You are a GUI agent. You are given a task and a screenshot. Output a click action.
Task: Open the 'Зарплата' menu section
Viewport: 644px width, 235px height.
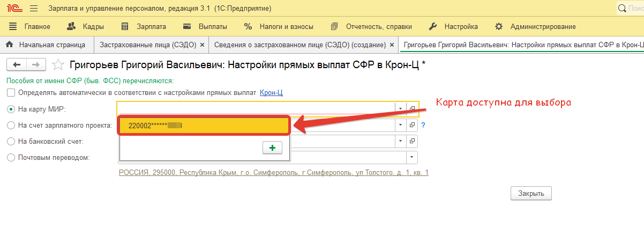144,26
